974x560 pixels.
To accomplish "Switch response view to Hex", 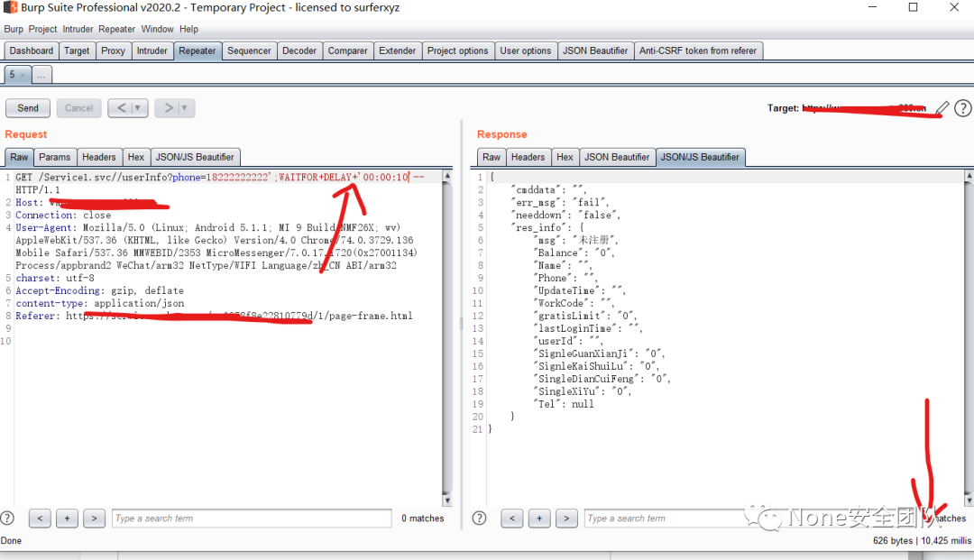I will [565, 157].
